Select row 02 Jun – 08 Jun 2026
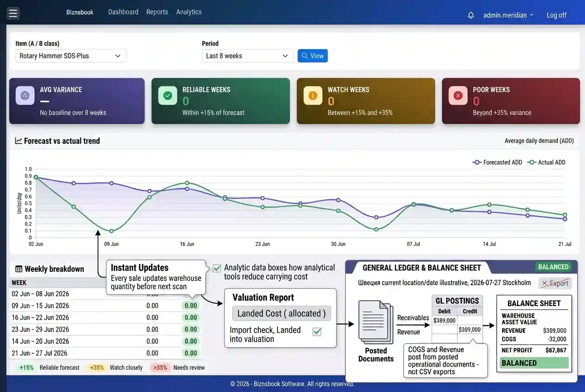The height and width of the screenshot is (392, 585). click(106, 294)
